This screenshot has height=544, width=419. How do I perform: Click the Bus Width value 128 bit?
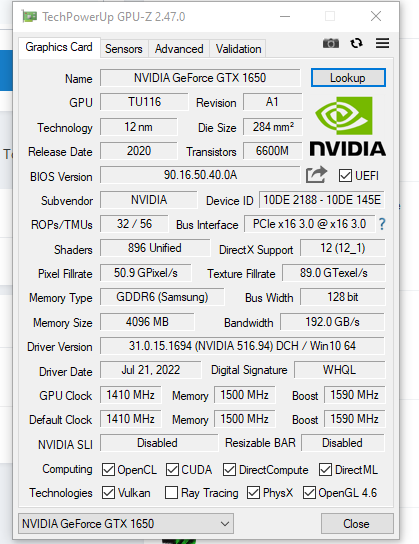click(342, 297)
